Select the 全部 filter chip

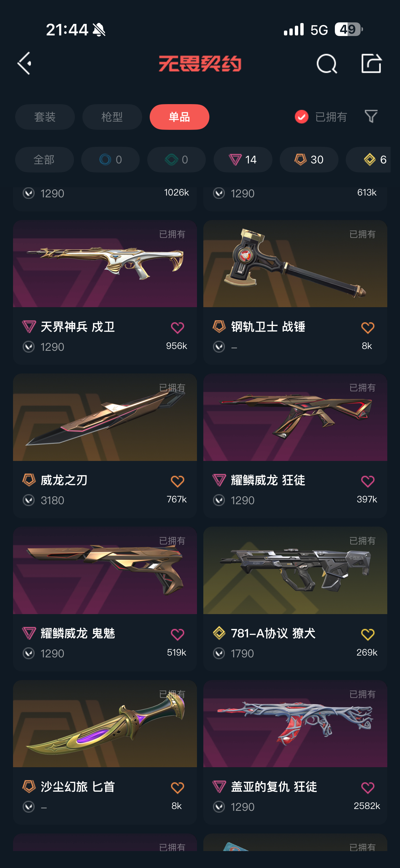tap(44, 159)
